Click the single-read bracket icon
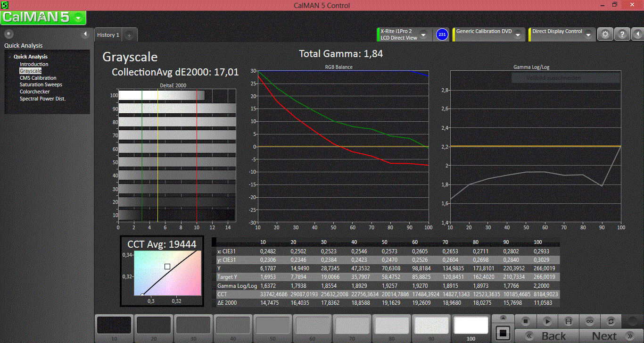Image resolution: width=644 pixels, height=343 pixels. [568, 321]
